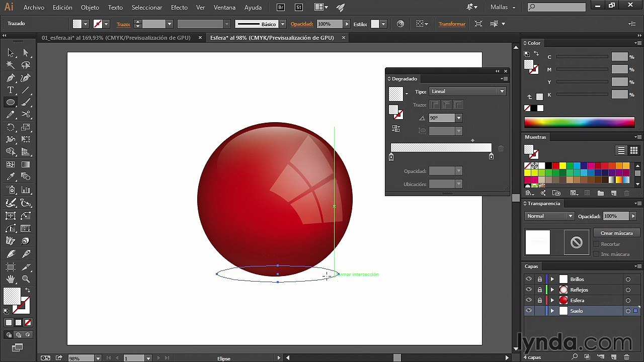Unlock the Esfera layer
The width and height of the screenshot is (644, 362).
pos(539,300)
